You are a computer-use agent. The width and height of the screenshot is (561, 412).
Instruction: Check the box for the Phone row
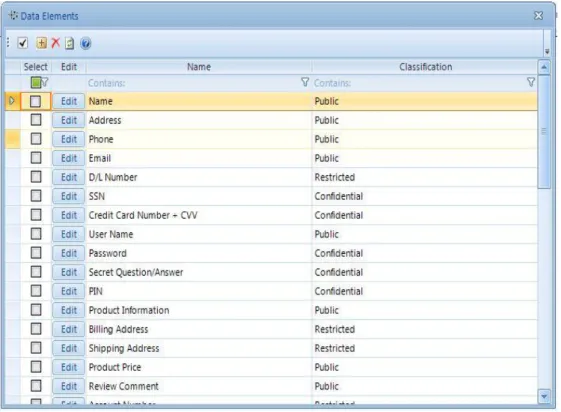click(36, 139)
